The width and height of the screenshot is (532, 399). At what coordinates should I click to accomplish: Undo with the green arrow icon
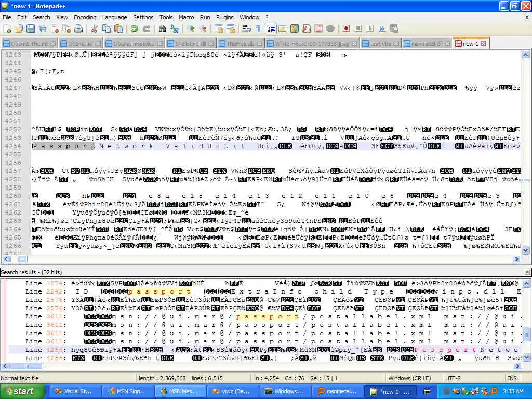pos(135,29)
